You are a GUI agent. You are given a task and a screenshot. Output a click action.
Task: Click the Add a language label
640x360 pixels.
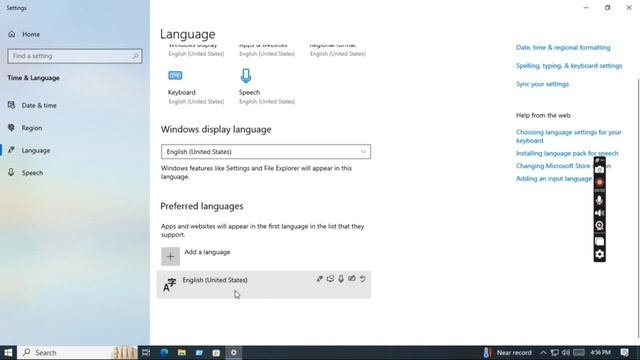pyautogui.click(x=207, y=252)
